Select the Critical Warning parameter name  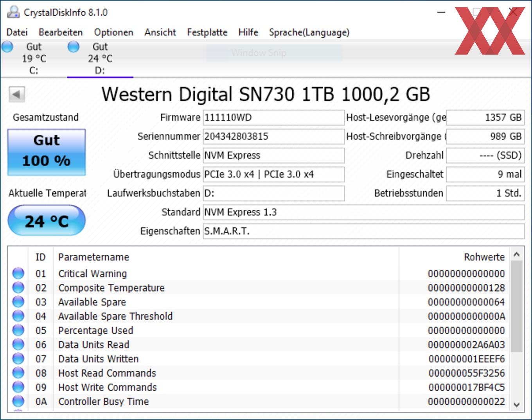point(93,274)
